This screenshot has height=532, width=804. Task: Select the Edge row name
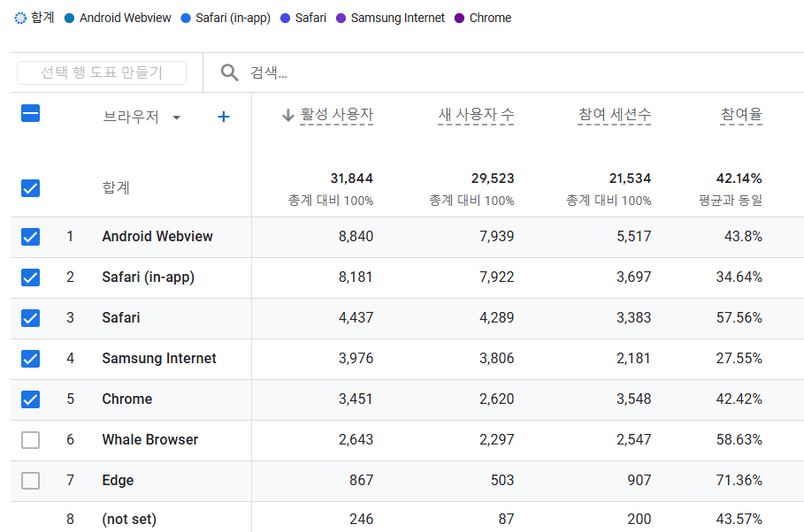pyautogui.click(x=118, y=480)
